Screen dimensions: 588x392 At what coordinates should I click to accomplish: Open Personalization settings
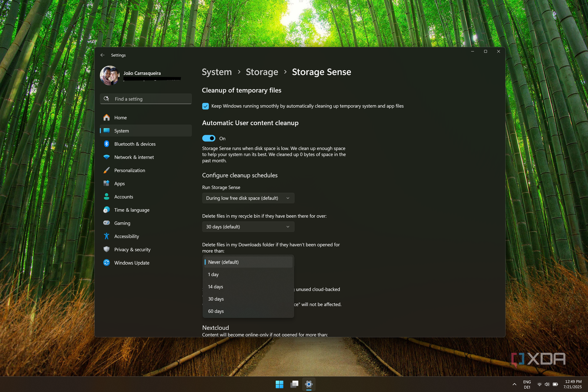(129, 170)
